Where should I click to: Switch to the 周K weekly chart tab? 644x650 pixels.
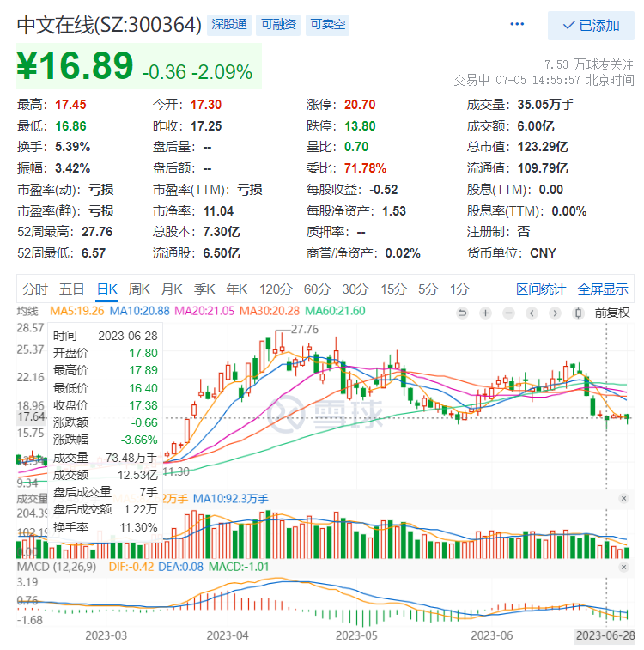pos(139,289)
